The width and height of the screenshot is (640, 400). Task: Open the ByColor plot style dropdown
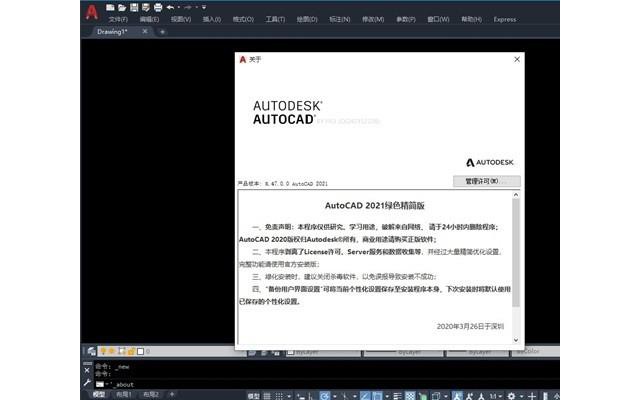(536, 351)
